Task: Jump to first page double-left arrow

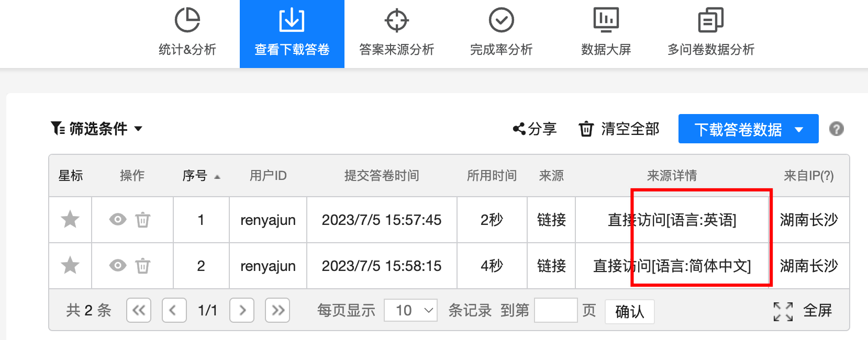Action: [139, 310]
